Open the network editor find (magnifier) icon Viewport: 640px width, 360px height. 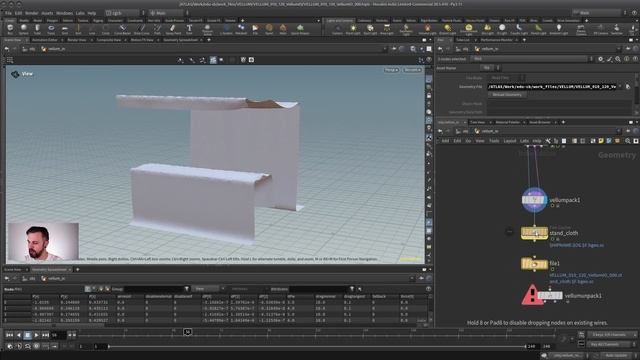[628, 141]
